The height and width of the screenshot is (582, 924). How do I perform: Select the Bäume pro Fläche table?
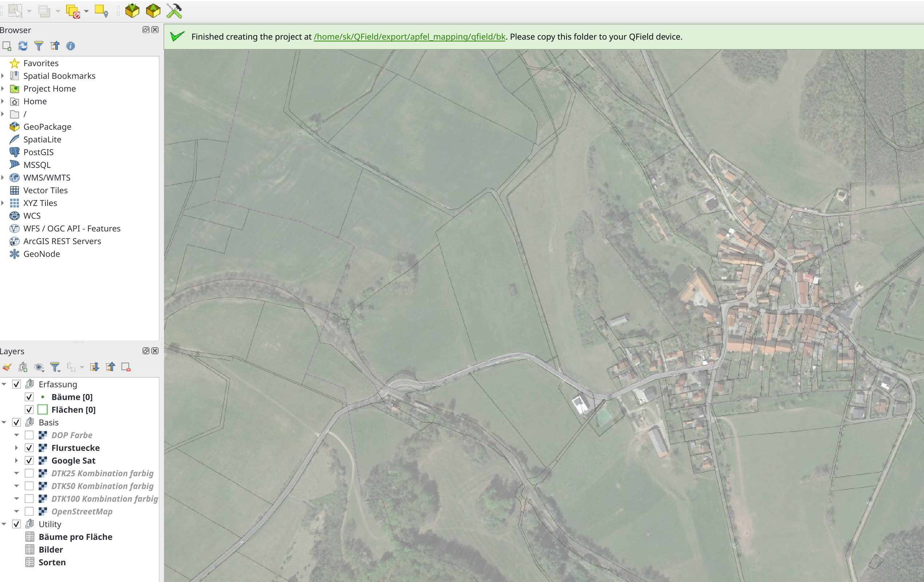pos(76,537)
